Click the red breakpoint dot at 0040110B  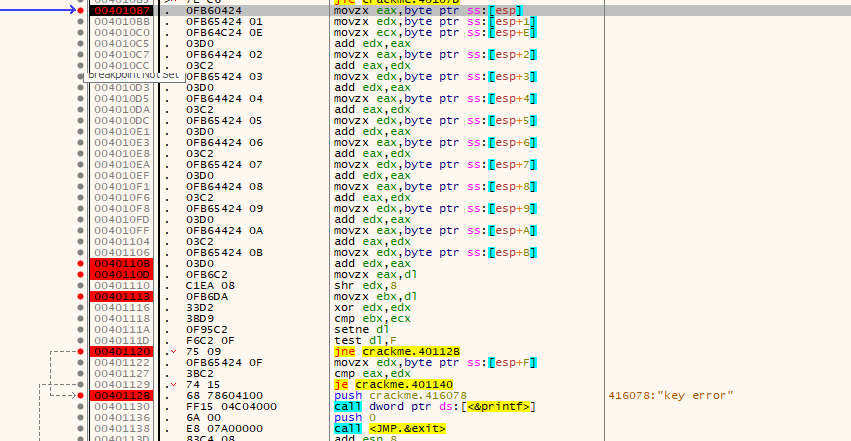click(81, 263)
